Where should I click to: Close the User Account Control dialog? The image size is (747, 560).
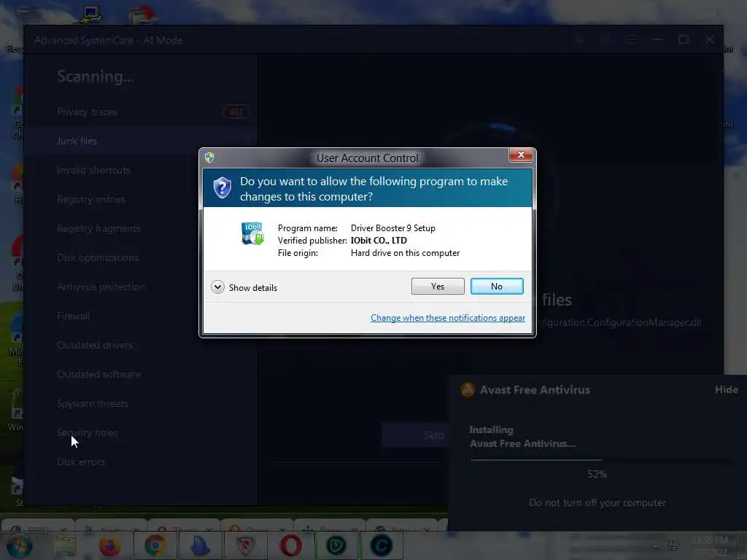[x=521, y=155]
